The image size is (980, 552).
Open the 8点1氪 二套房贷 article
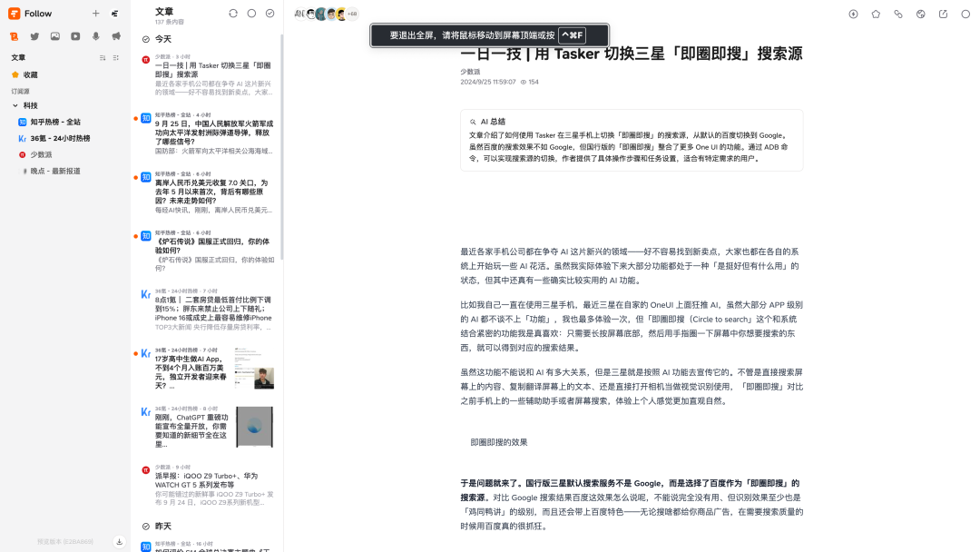coord(207,310)
